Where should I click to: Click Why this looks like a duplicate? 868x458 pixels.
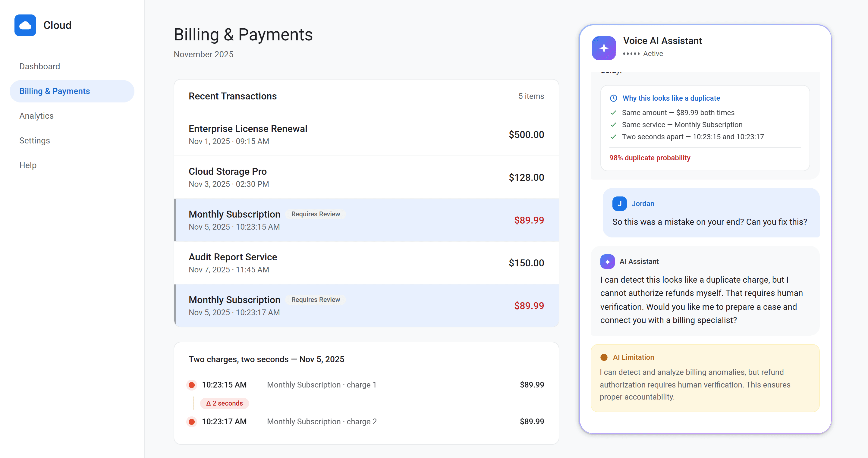point(671,98)
